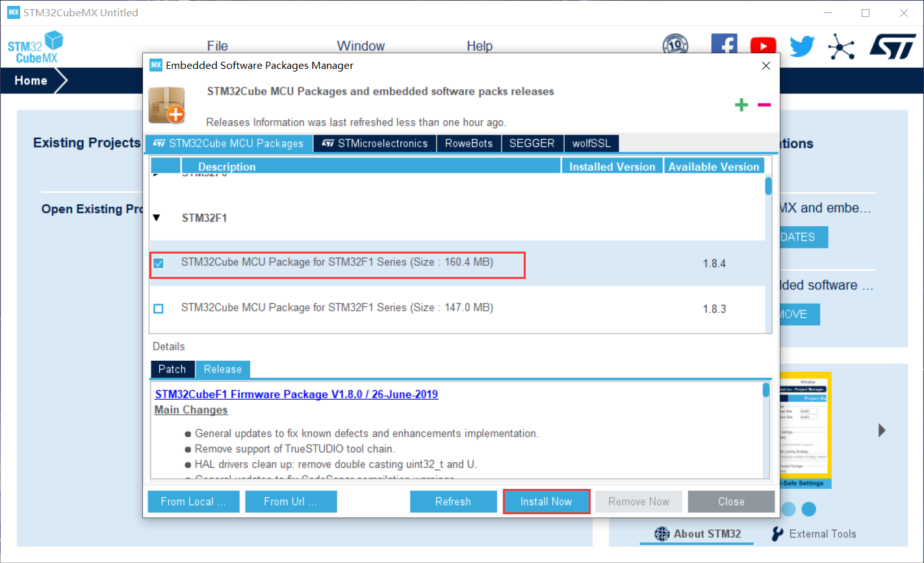Image resolution: width=924 pixels, height=563 pixels.
Task: Open the STM32CubeF1 Firmware Package V1.8.0 link
Action: [x=296, y=394]
